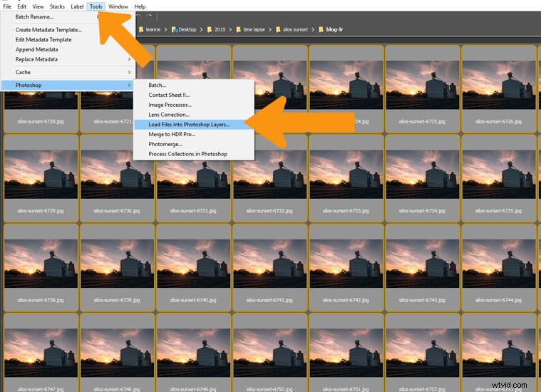Click filename label silos-sunset-6752.jpg
541x392 pixels.
[422, 389]
